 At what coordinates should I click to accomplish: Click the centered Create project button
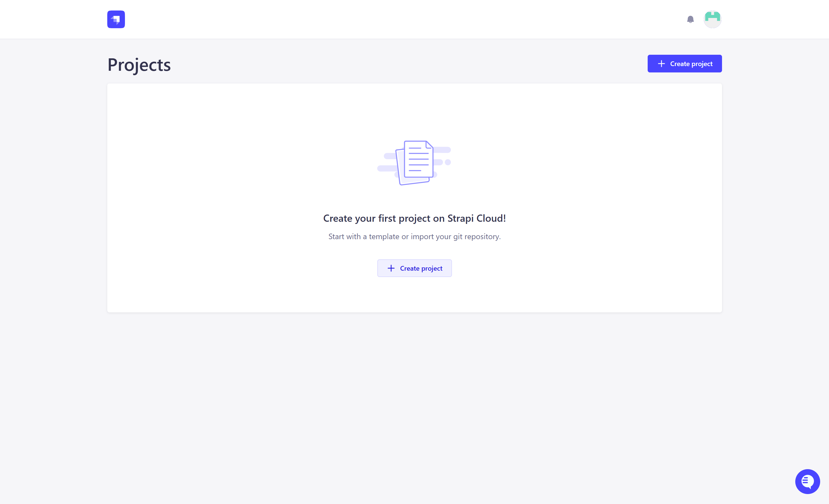point(414,268)
